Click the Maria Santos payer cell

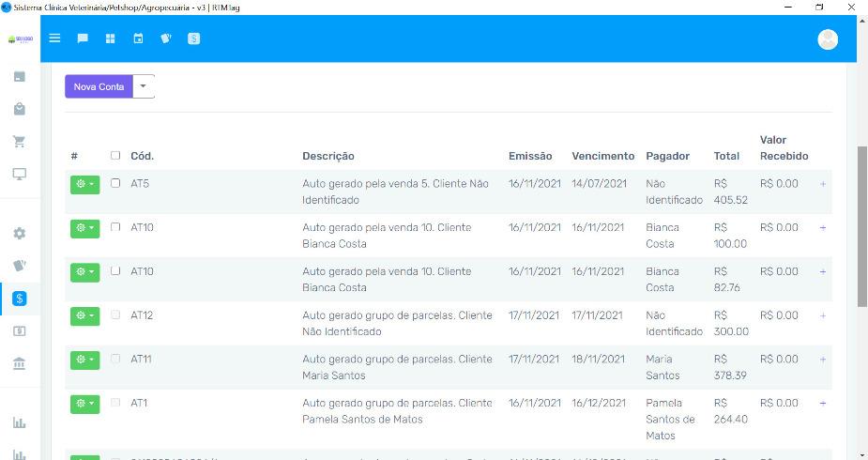point(662,367)
